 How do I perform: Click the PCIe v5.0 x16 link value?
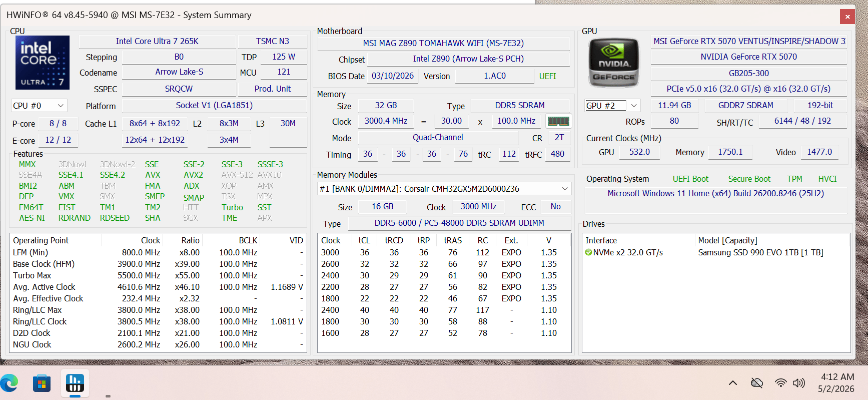click(x=748, y=89)
